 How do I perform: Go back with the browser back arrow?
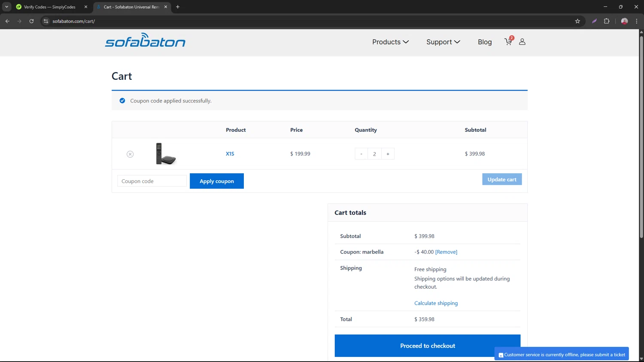click(x=7, y=21)
